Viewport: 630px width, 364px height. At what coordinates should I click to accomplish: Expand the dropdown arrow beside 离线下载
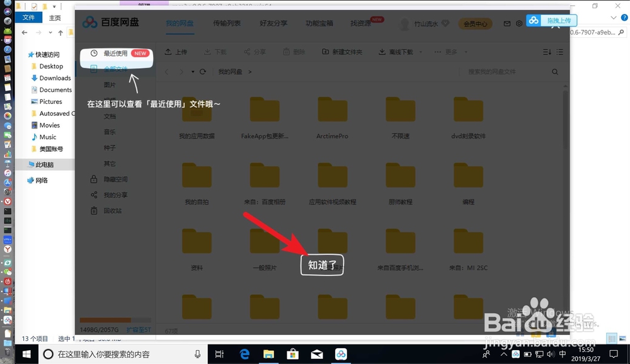coord(421,52)
